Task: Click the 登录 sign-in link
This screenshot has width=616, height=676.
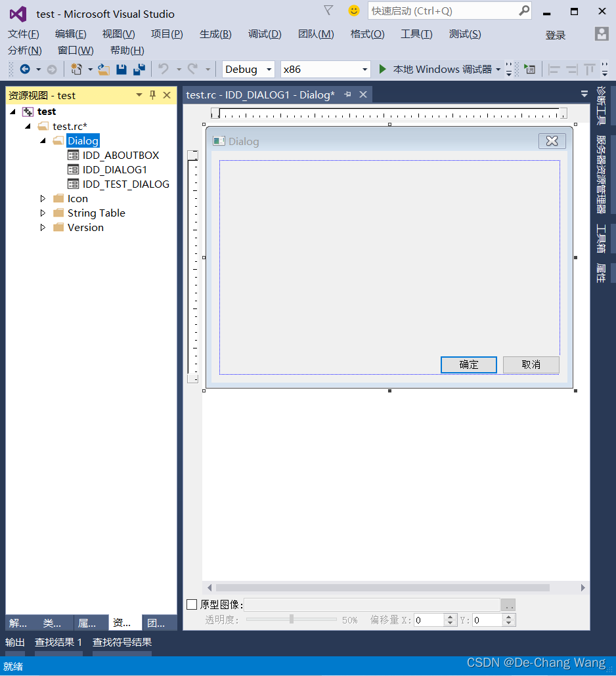Action: tap(555, 35)
